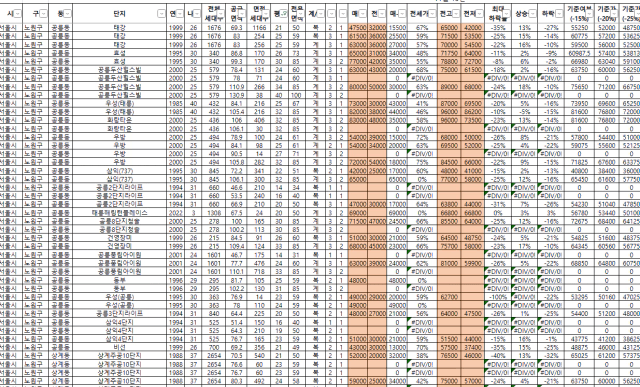Select the cell showing 1308 households
Viewport: 640px width, 387px height.
coord(214,212)
